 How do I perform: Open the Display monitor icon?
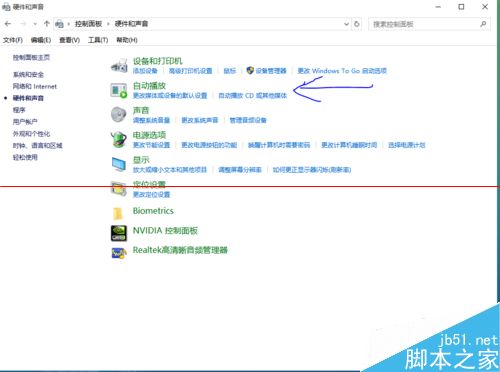[119, 164]
